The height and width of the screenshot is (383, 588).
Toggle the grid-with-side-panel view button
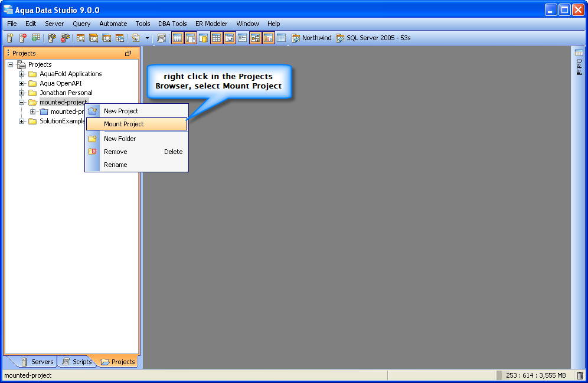tap(191, 38)
